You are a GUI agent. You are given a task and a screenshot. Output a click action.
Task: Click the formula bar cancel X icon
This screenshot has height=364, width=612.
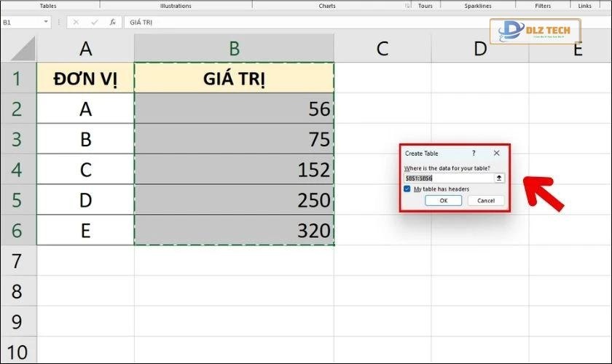(x=76, y=23)
